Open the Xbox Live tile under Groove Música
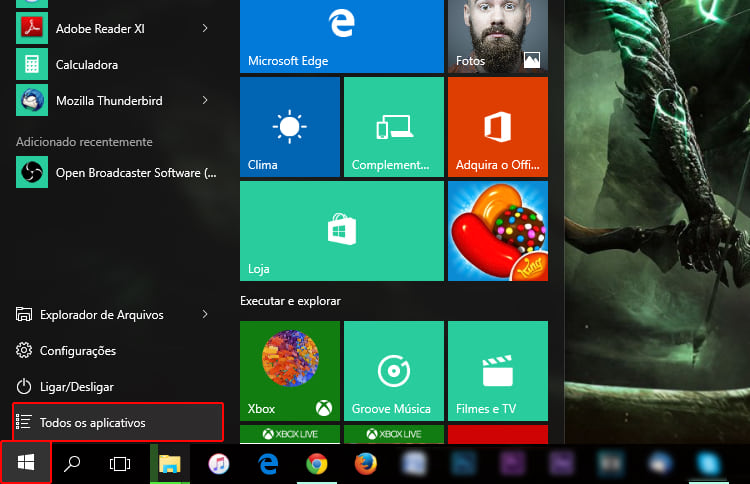The image size is (750, 484). pos(394,434)
